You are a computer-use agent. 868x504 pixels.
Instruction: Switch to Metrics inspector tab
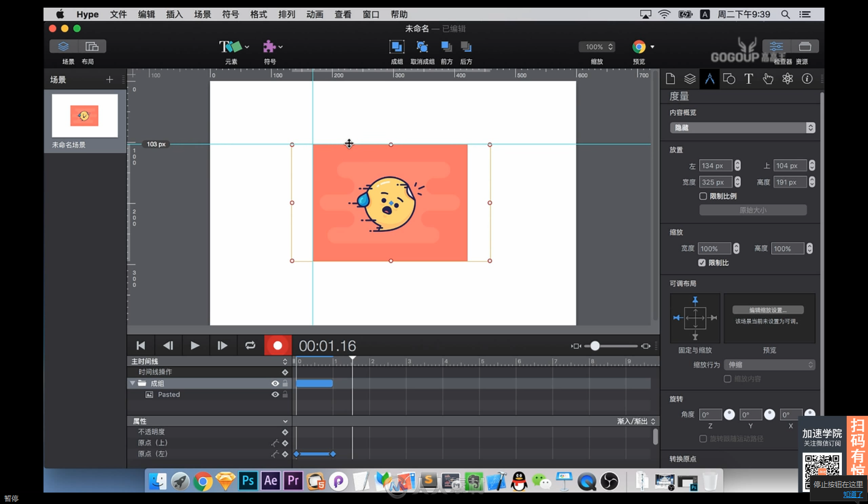pyautogui.click(x=710, y=79)
